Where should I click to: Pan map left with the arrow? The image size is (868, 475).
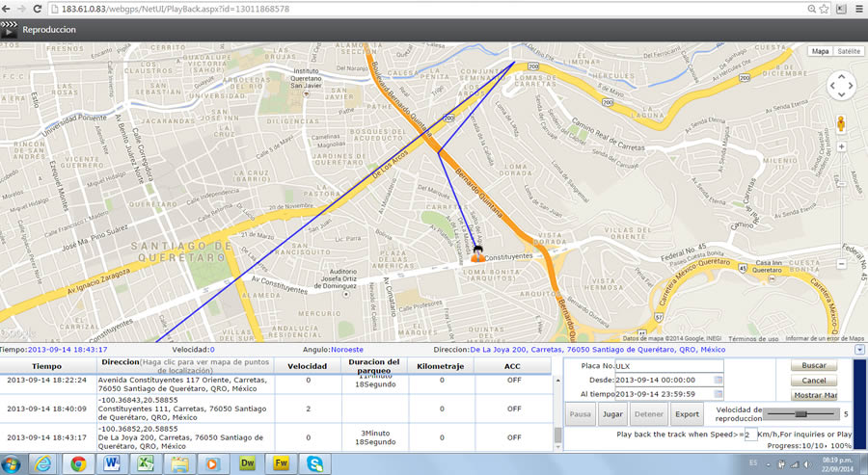click(832, 86)
